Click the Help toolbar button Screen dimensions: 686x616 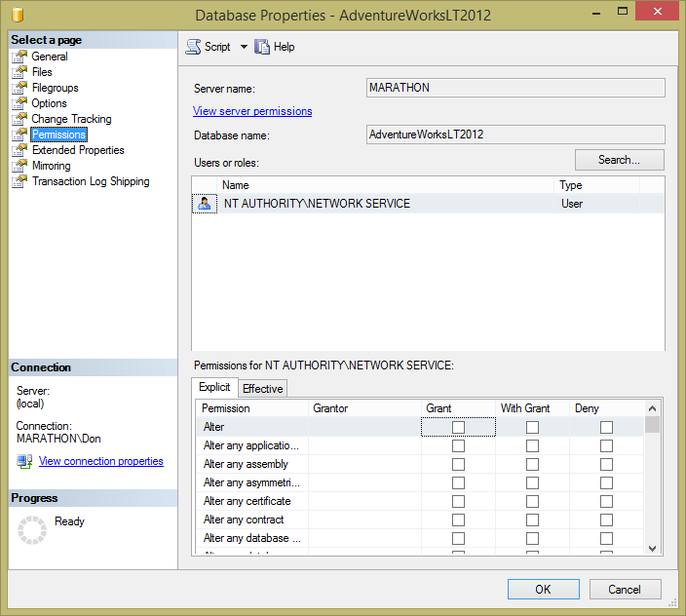click(x=275, y=47)
